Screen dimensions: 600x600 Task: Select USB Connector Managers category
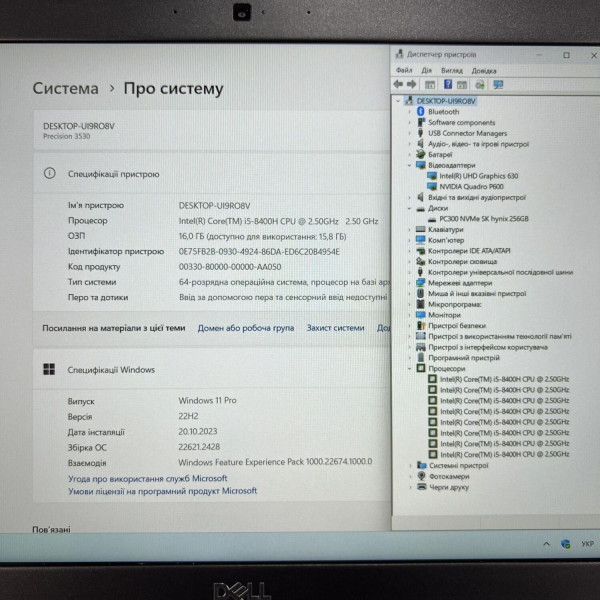coord(467,133)
